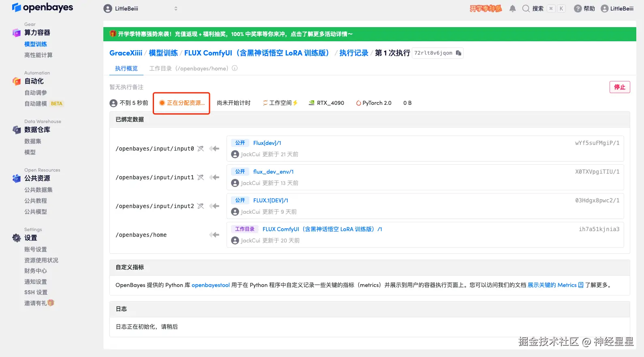This screenshot has height=357, width=644.
Task: Open 高性能计算 in the sidebar
Action: click(x=39, y=55)
